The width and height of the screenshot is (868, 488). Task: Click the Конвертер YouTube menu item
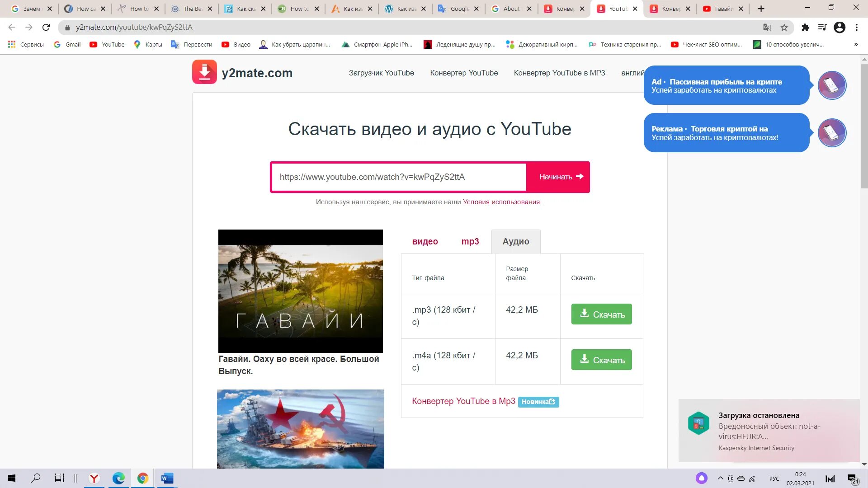pyautogui.click(x=464, y=73)
